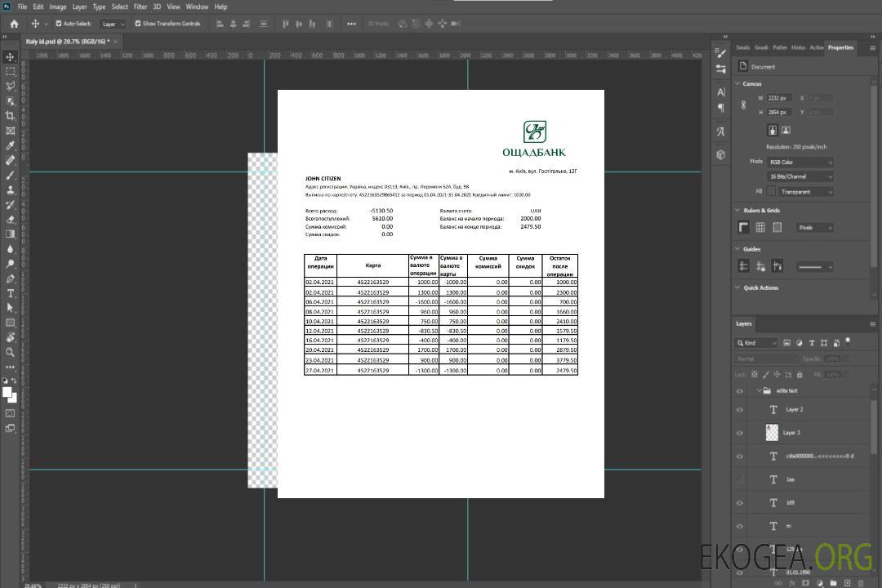882x588 pixels.
Task: Open the Properties panel options menu
Action: coord(872,48)
